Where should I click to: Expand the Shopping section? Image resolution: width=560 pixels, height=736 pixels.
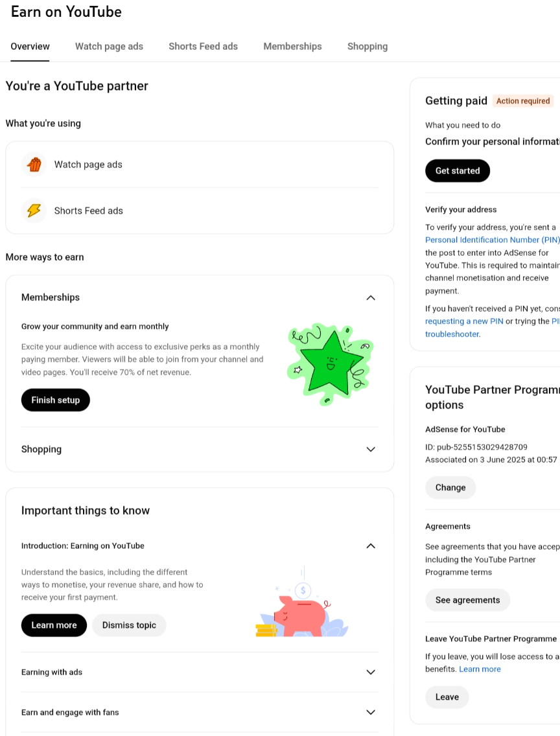click(371, 449)
